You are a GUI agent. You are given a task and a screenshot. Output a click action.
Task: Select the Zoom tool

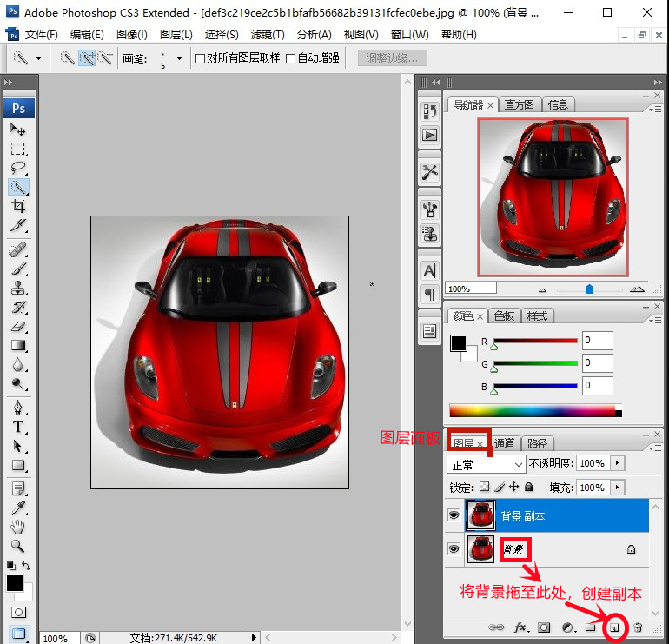pos(18,546)
